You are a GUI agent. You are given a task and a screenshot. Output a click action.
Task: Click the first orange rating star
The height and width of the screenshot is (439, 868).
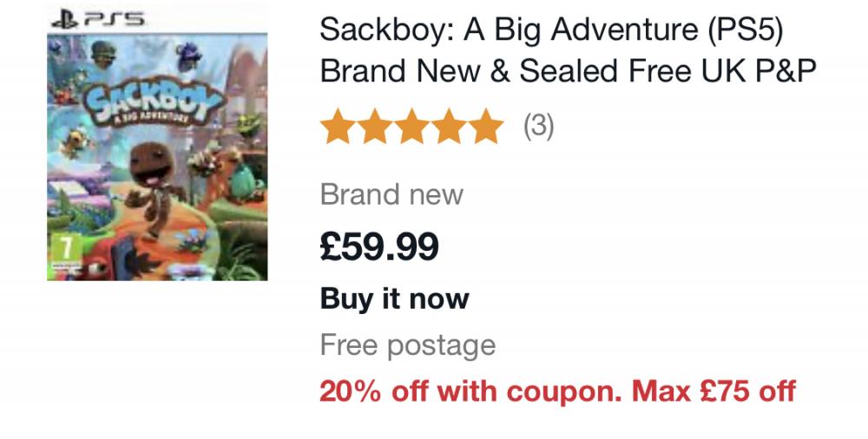338,128
